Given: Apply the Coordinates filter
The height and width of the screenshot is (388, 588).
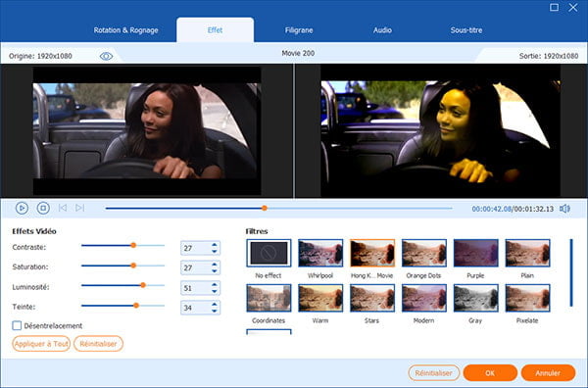Looking at the screenshot, I should tap(269, 298).
